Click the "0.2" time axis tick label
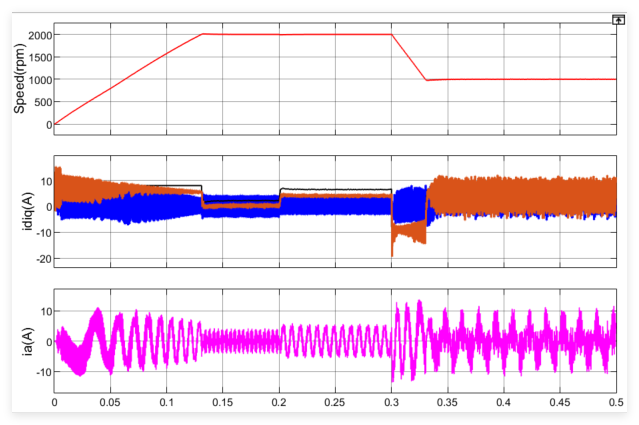The height and width of the screenshot is (425, 639). (279, 403)
